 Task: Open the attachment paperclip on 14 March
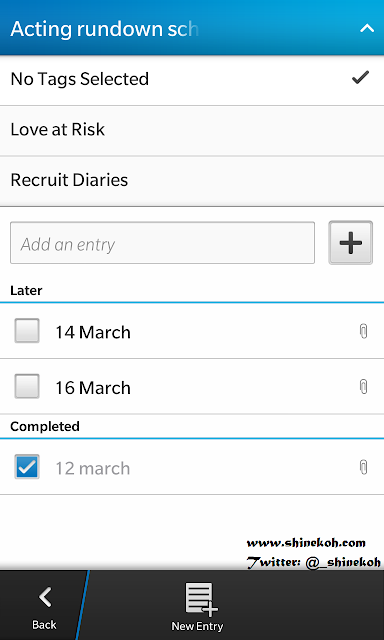(x=363, y=331)
